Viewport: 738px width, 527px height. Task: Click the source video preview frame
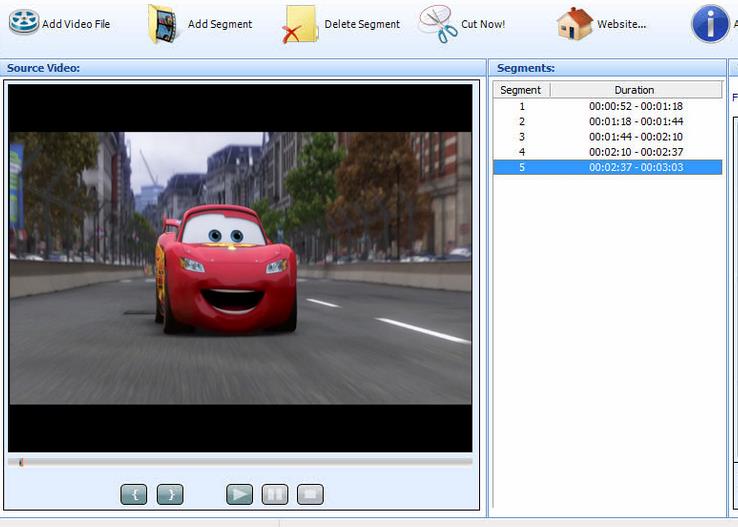[240, 268]
